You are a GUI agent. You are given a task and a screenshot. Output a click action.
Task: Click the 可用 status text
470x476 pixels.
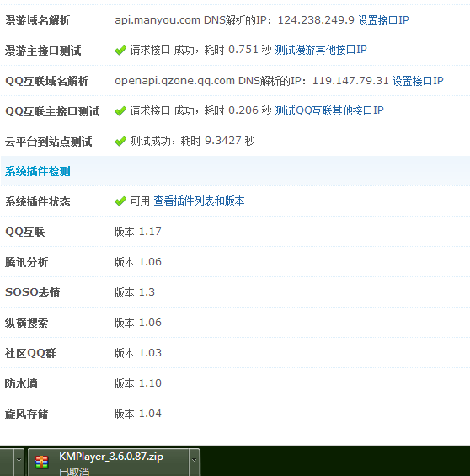click(x=140, y=201)
